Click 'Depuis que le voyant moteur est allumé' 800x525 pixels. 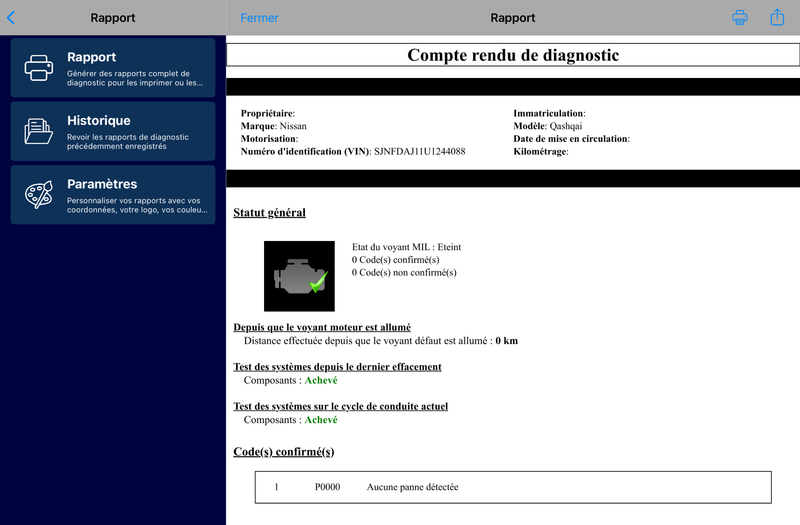click(322, 327)
